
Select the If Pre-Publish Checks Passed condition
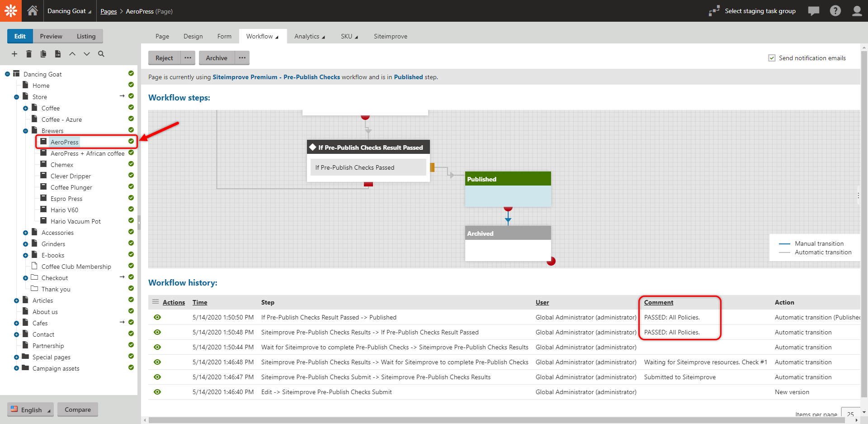[x=368, y=167]
